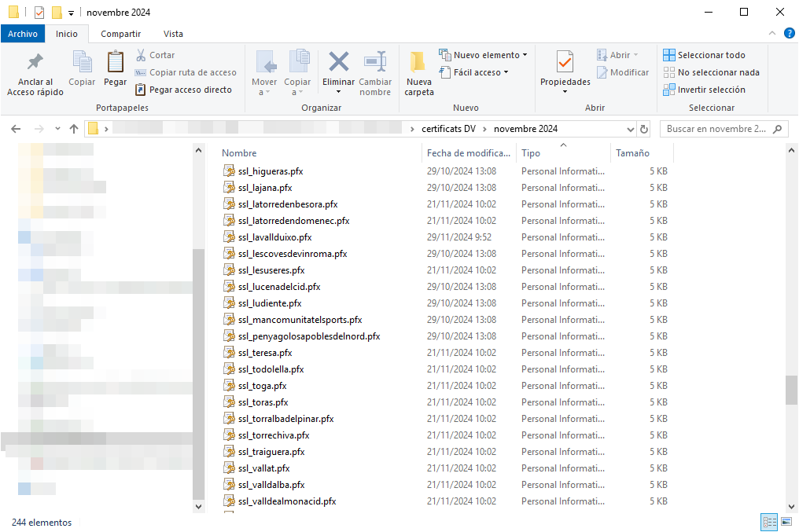Image resolution: width=799 pixels, height=532 pixels.
Task: Click the ssl_toga.pfx certificate file icon
Action: [230, 385]
